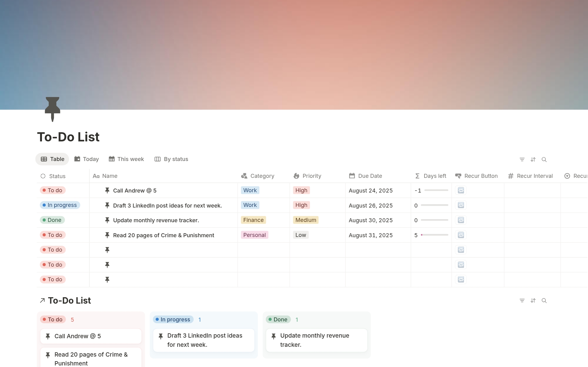Screen dimensions: 588x367
Task: Click the sort icon above the table
Action: click(533, 159)
